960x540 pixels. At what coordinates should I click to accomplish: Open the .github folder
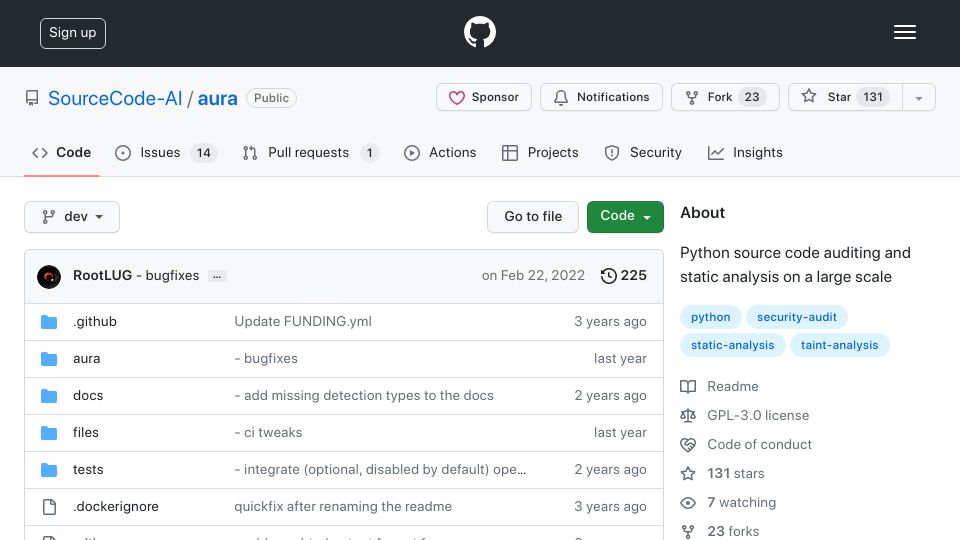pos(95,321)
